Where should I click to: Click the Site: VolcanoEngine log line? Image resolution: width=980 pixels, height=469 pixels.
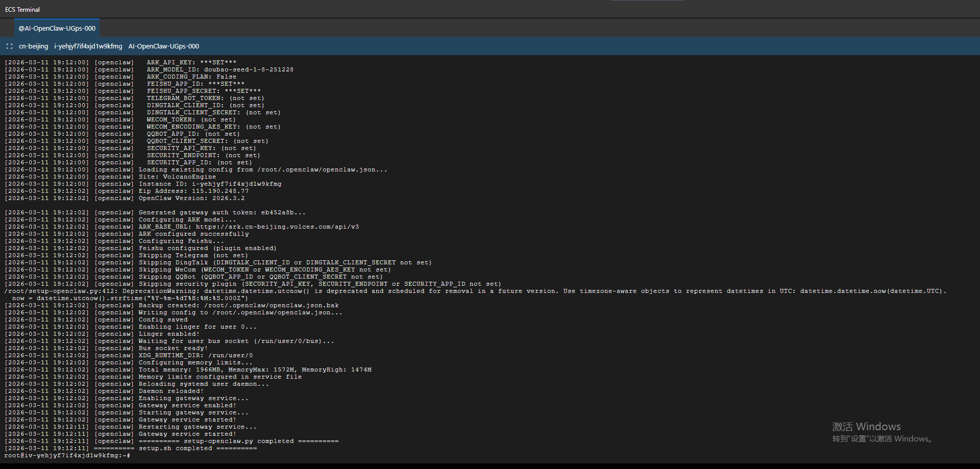(x=110, y=177)
